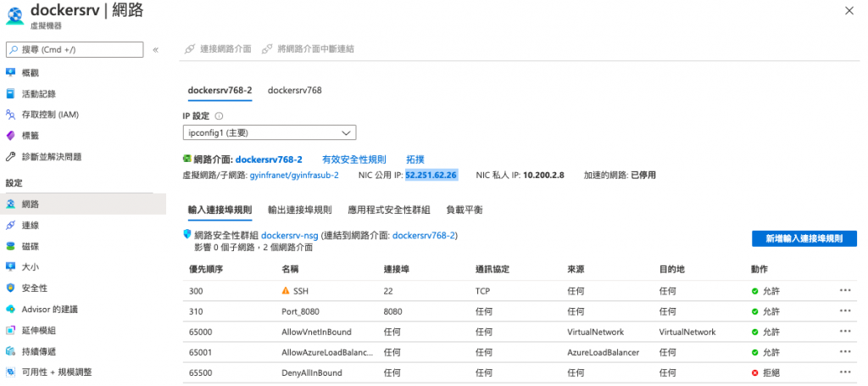Open more options for SSH rule

click(845, 290)
